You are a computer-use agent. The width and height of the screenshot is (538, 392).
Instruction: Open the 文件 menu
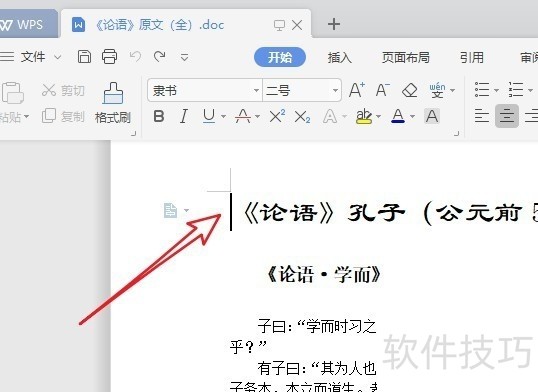point(33,57)
